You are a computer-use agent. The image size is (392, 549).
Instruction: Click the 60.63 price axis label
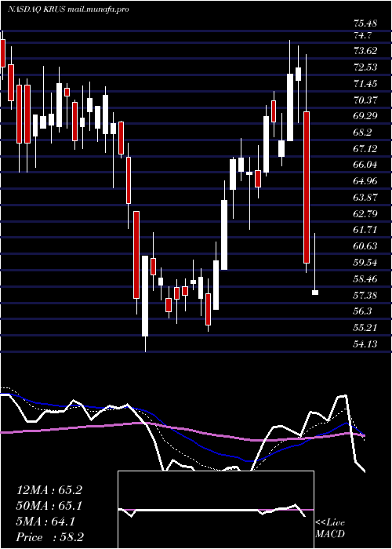click(365, 246)
